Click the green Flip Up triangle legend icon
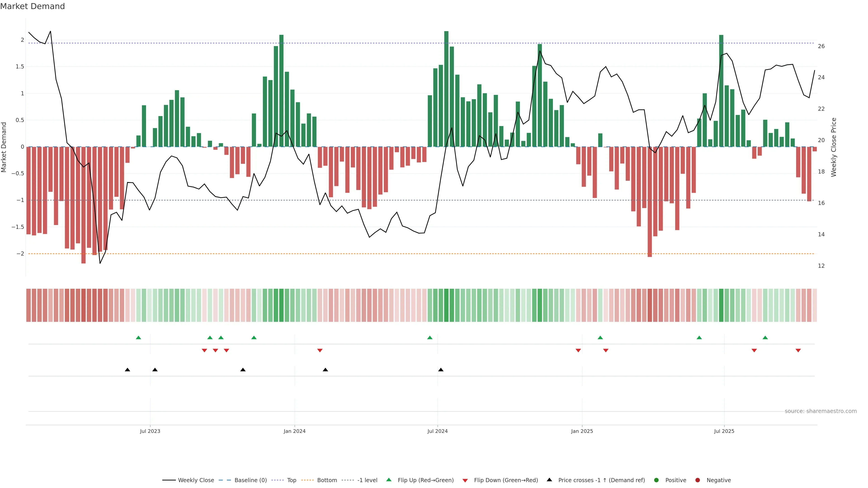The width and height of the screenshot is (868, 488). coord(389,480)
